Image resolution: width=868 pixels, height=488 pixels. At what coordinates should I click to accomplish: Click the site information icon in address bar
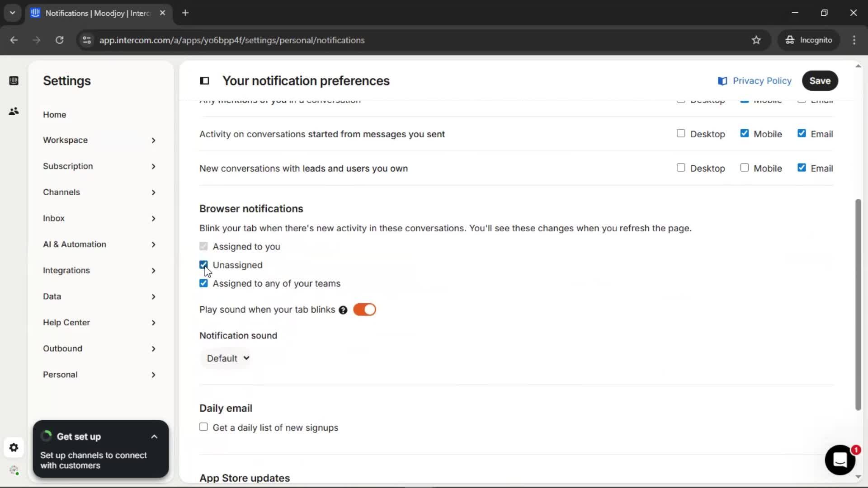coord(87,40)
